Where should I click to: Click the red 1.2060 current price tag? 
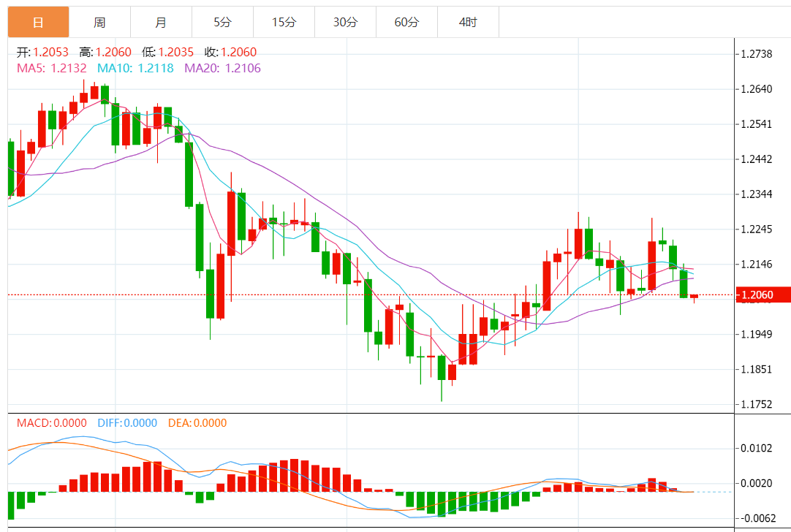tap(763, 295)
